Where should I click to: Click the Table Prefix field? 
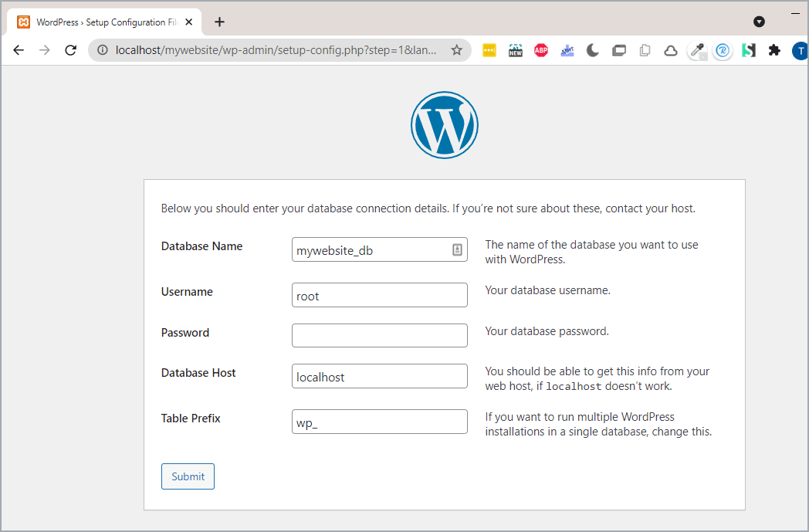point(379,422)
